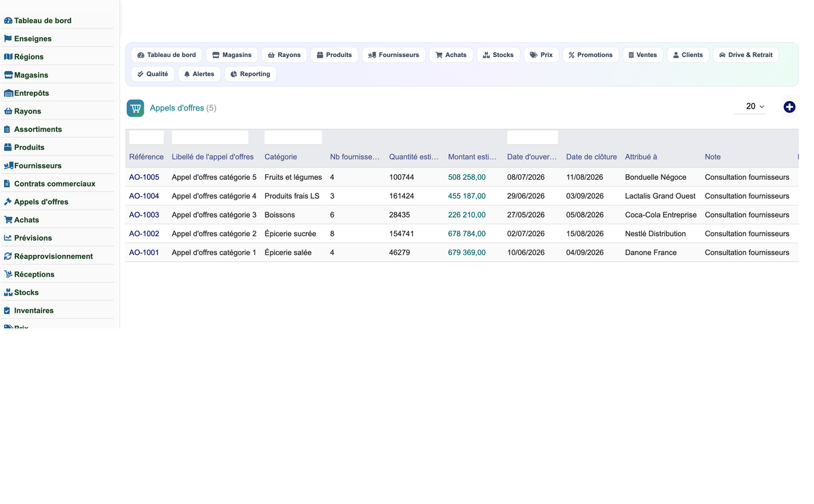
Task: Click closing date 03/09/2026
Action: click(x=585, y=196)
